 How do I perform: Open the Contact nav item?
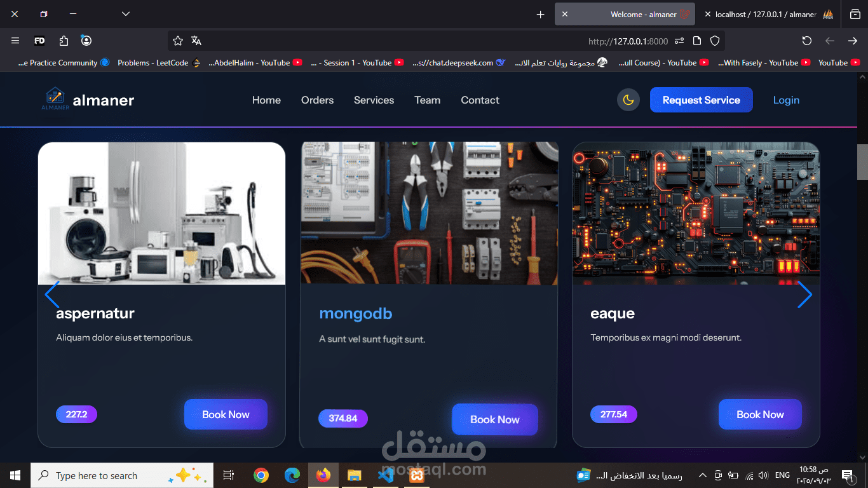[x=480, y=100]
